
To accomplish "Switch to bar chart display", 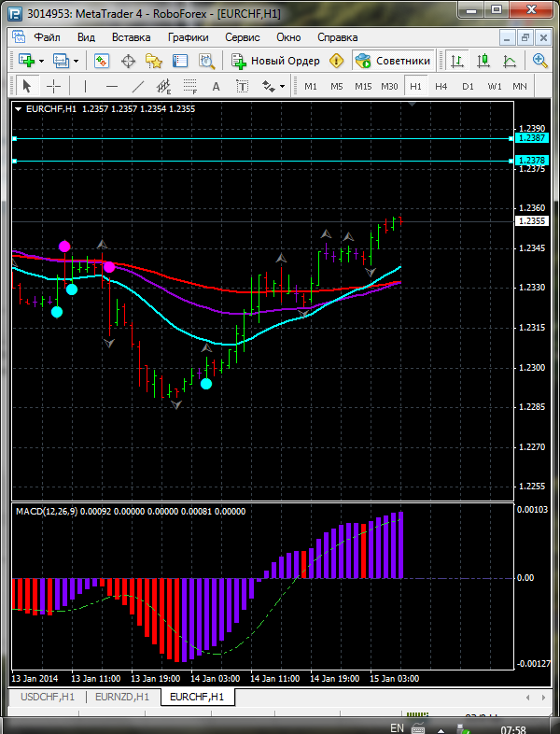I will (457, 61).
